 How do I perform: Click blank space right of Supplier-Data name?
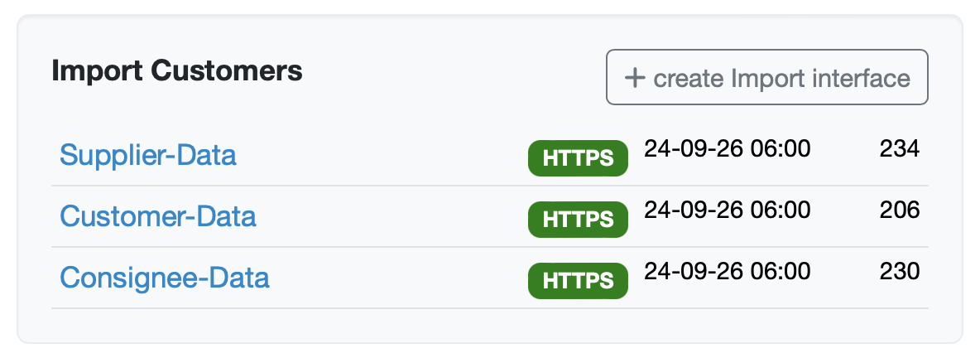coord(381,156)
